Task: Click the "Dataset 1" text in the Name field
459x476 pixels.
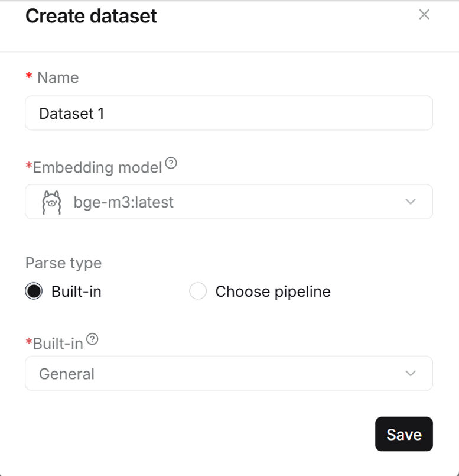Action: pyautogui.click(x=71, y=114)
